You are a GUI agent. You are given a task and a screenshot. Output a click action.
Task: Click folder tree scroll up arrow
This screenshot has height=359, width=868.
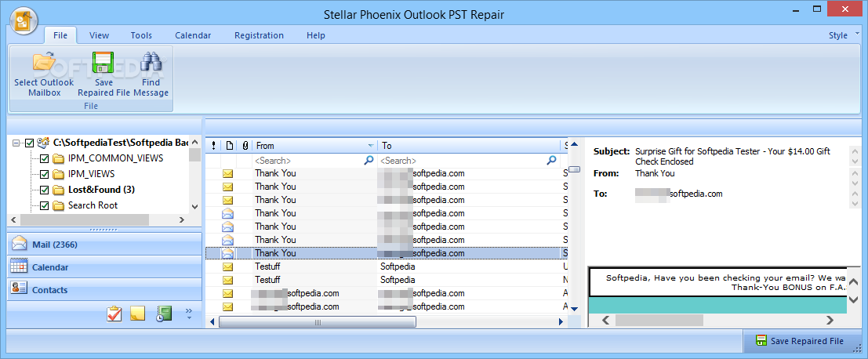pos(194,142)
